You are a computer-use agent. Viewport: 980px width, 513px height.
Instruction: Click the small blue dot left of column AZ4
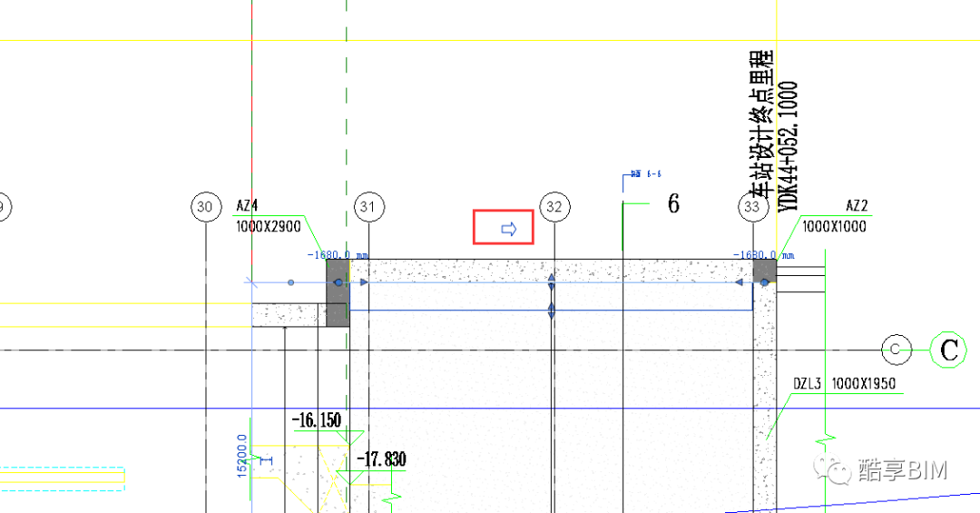(x=290, y=282)
